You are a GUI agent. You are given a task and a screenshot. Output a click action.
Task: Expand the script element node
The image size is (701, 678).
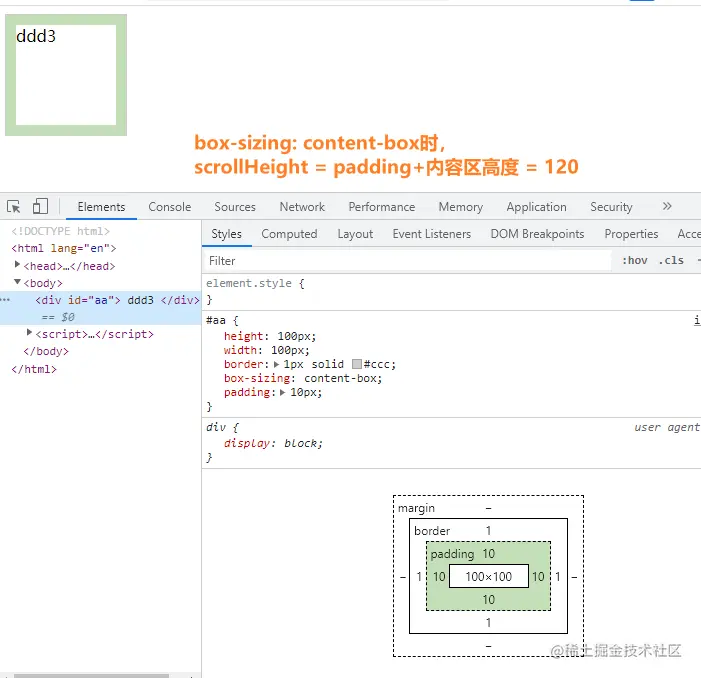pyautogui.click(x=29, y=333)
